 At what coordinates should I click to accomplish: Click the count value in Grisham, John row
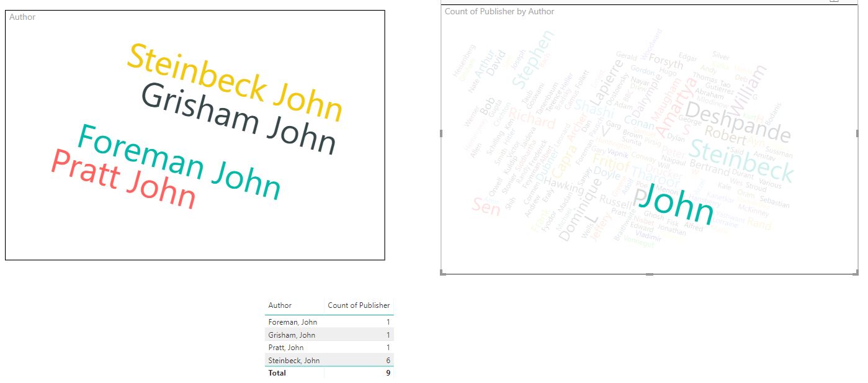click(388, 335)
